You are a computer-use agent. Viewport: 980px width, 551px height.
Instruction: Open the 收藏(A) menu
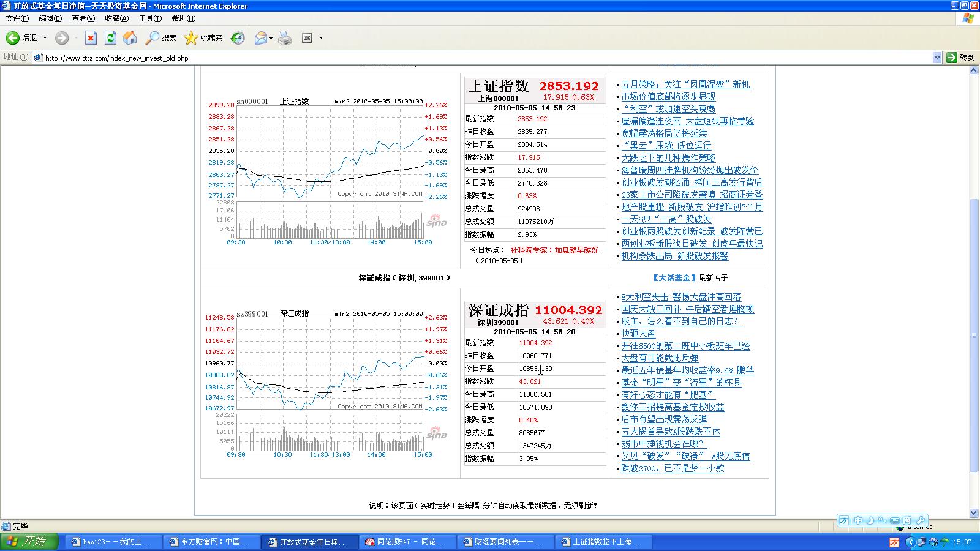coord(116,18)
